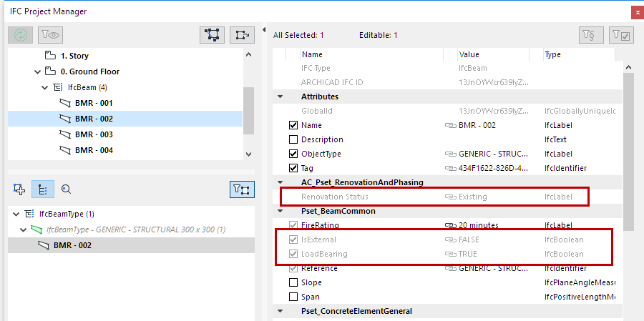Click the link icon beside ObjectType value
Screen dimensions: 644x321
pyautogui.click(x=451, y=154)
